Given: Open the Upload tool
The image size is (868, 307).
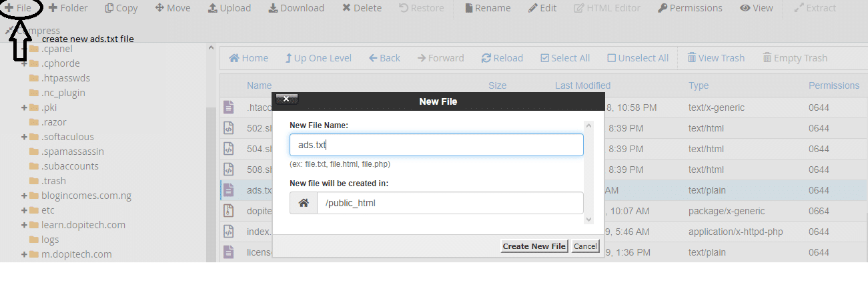Looking at the screenshot, I should tap(230, 8).
